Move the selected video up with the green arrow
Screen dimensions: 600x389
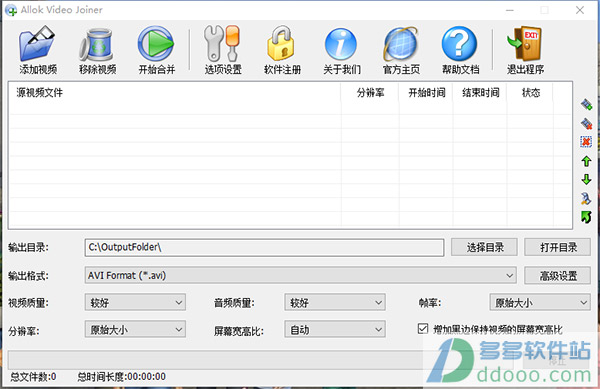click(586, 161)
